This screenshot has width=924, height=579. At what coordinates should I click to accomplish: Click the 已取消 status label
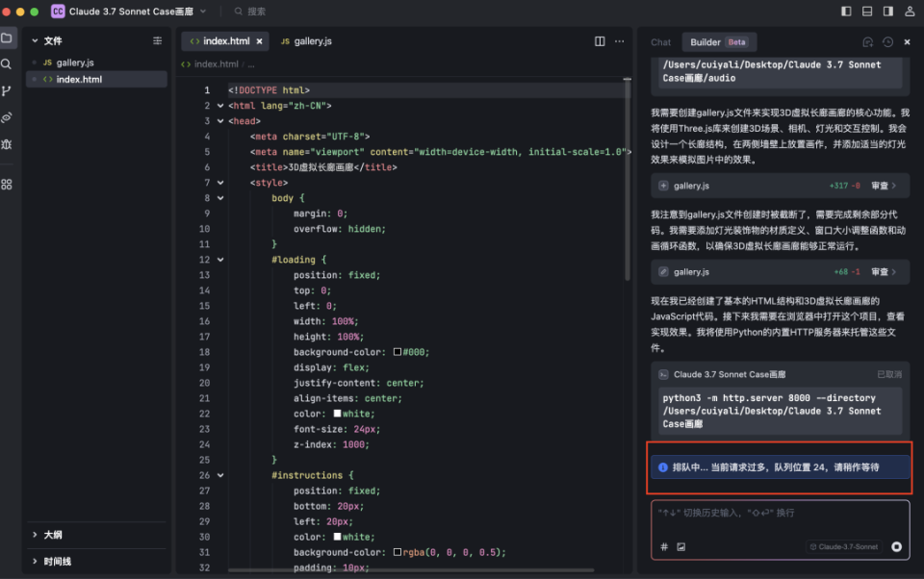coord(889,374)
